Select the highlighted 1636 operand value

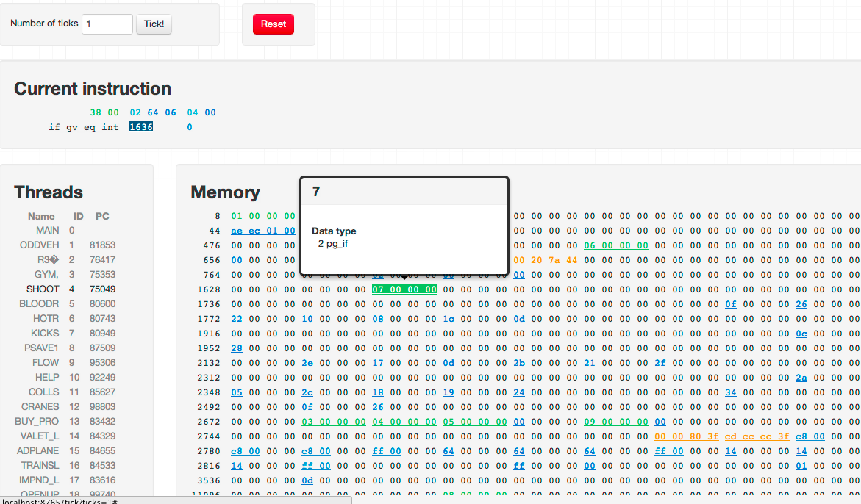click(141, 126)
